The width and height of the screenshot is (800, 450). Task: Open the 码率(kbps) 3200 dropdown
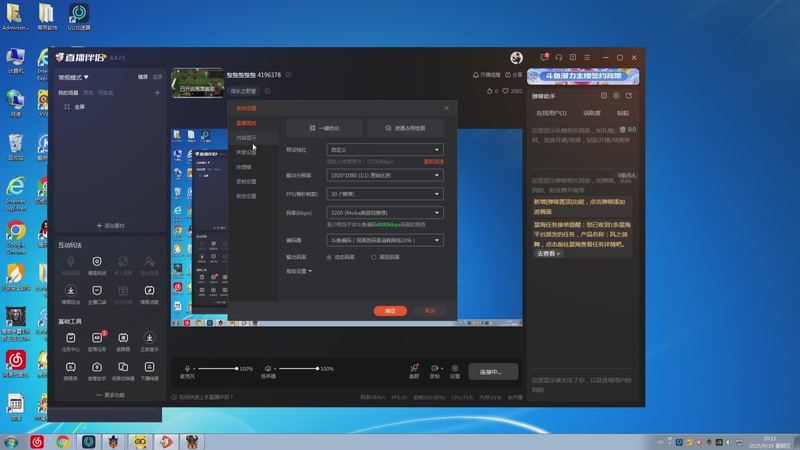coord(385,213)
